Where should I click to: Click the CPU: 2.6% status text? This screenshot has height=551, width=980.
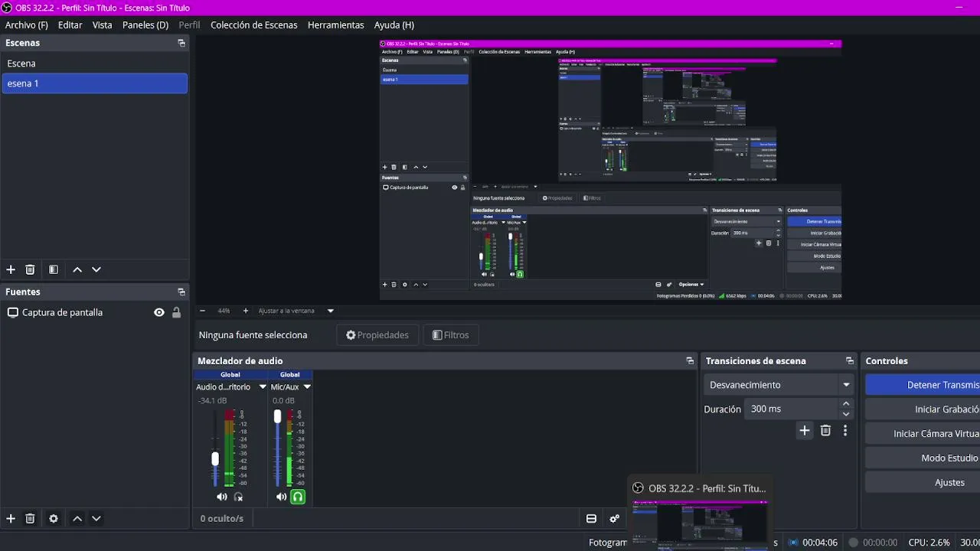point(929,543)
